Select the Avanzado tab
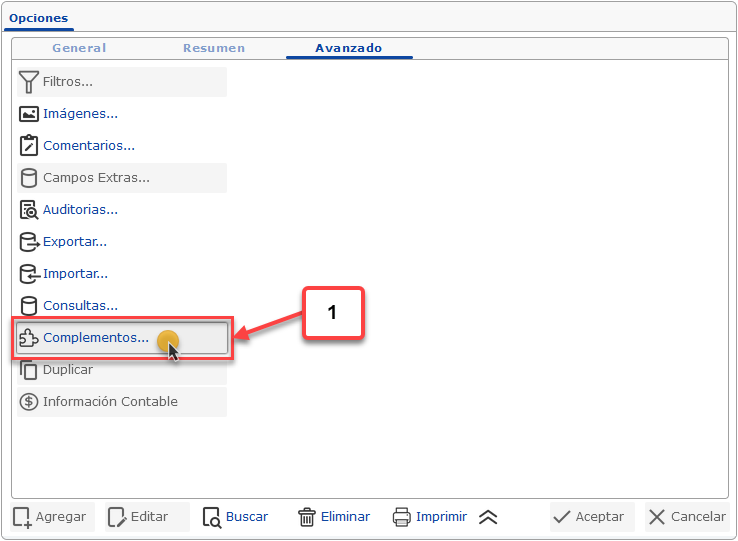Screen dimensions: 738x541 [348, 48]
